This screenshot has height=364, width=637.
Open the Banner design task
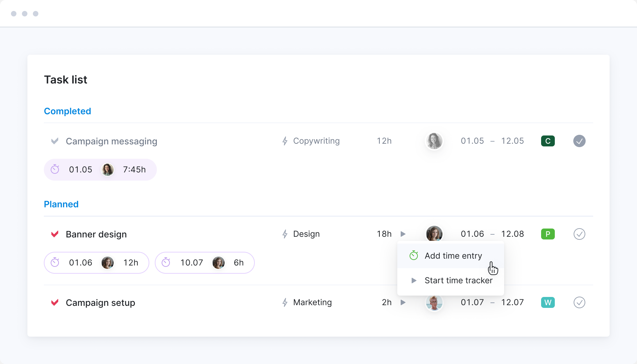96,234
